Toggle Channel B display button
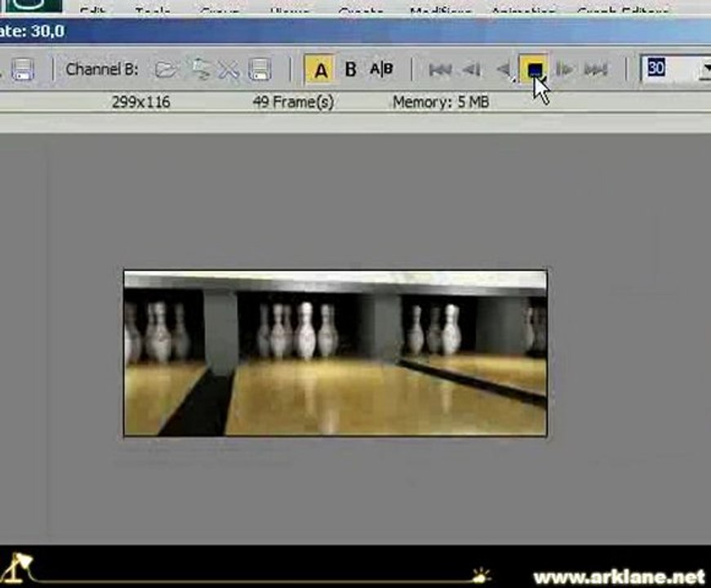This screenshot has width=711, height=588. coord(350,69)
